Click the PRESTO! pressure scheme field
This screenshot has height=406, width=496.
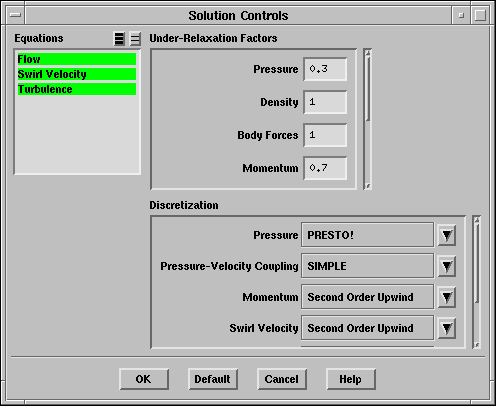point(367,235)
